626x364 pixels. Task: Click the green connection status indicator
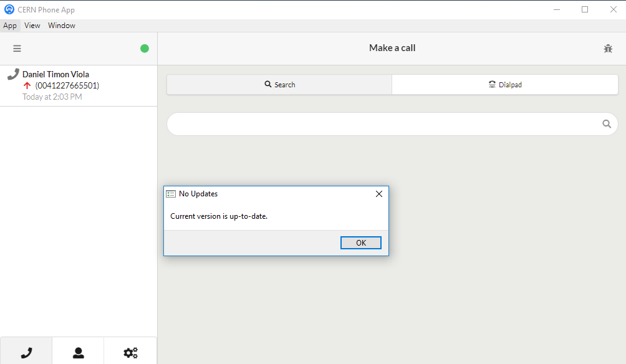(x=145, y=49)
